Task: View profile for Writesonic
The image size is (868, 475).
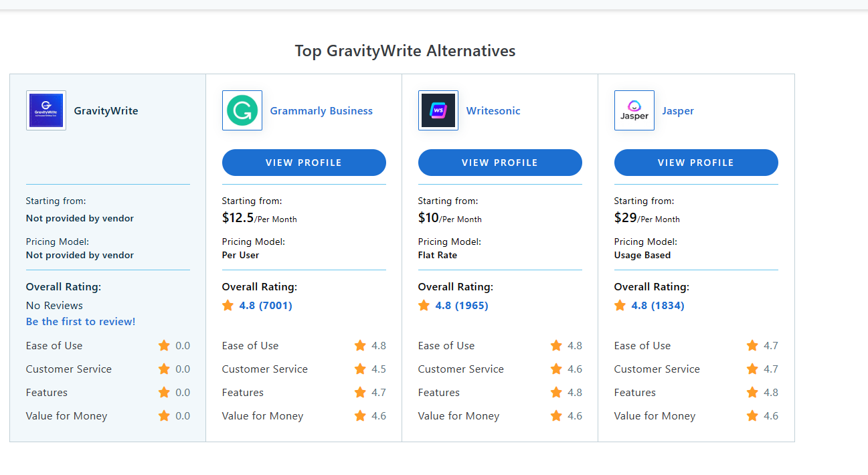Action: pyautogui.click(x=500, y=163)
